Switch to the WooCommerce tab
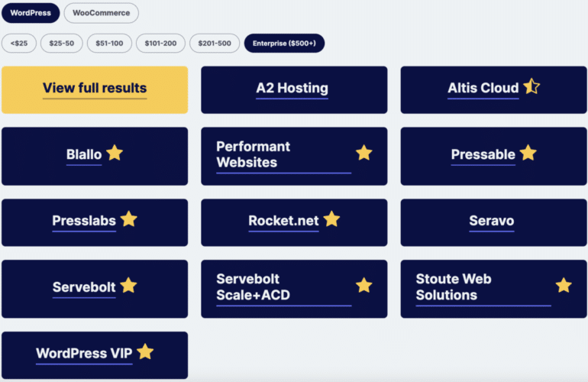The height and width of the screenshot is (382, 588). pos(102,13)
